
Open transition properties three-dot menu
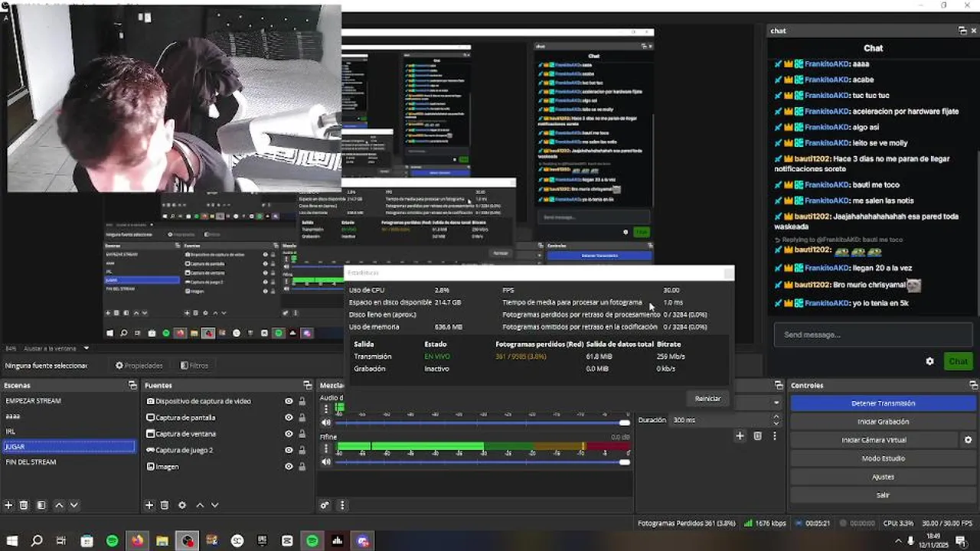(x=774, y=435)
